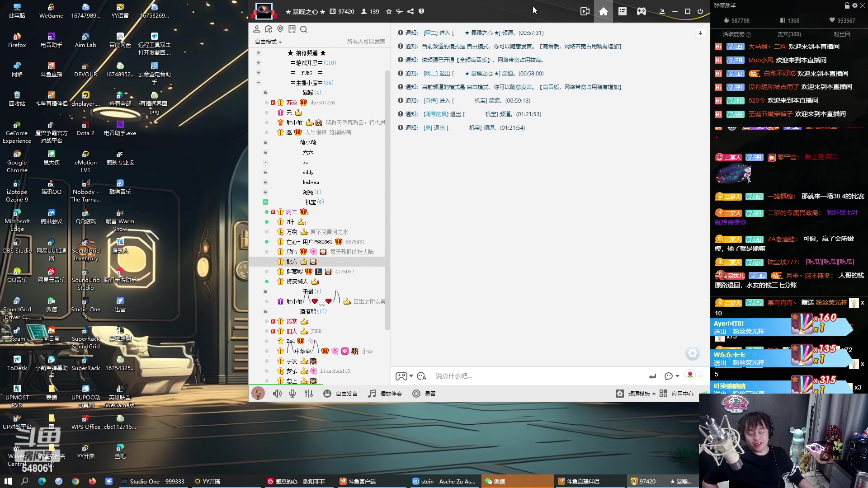Expand the ★接待频道★ channel group
The height and width of the screenshot is (488, 868).
(259, 53)
